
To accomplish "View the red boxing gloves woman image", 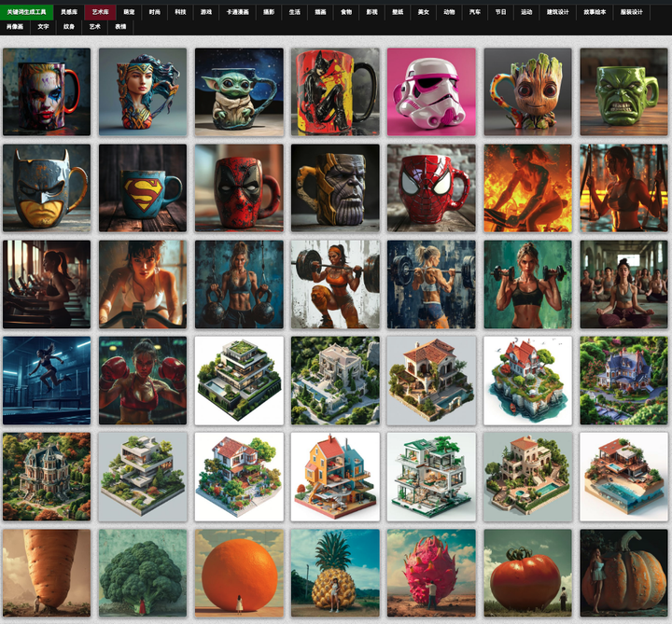I will click(x=143, y=381).
